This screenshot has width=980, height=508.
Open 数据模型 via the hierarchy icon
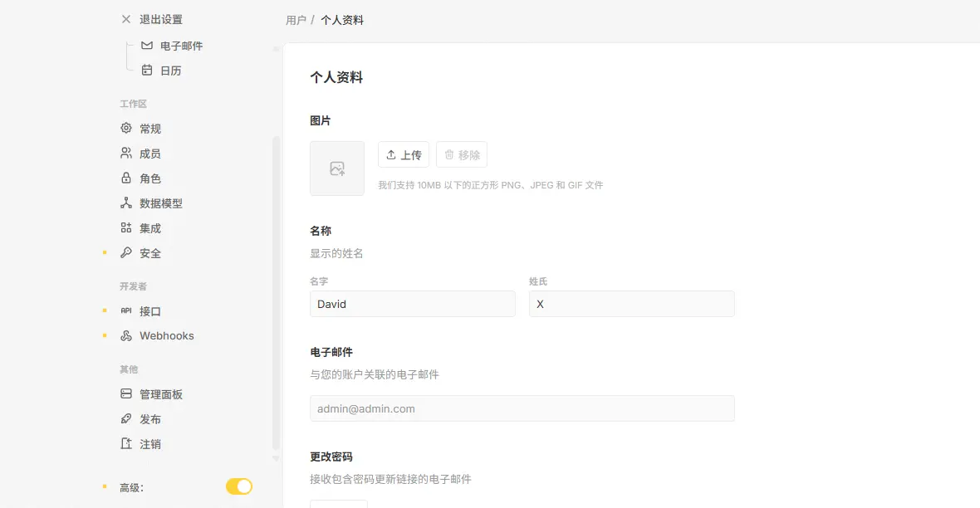126,203
